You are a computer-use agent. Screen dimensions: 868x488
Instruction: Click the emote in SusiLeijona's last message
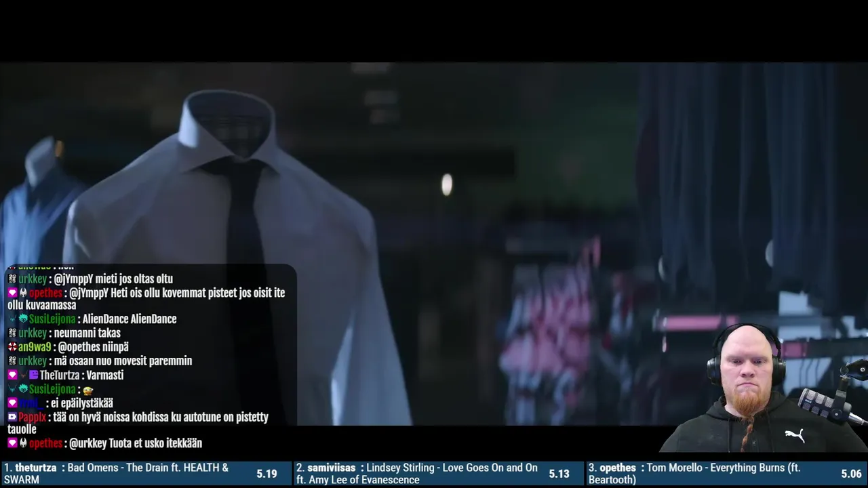click(x=87, y=390)
